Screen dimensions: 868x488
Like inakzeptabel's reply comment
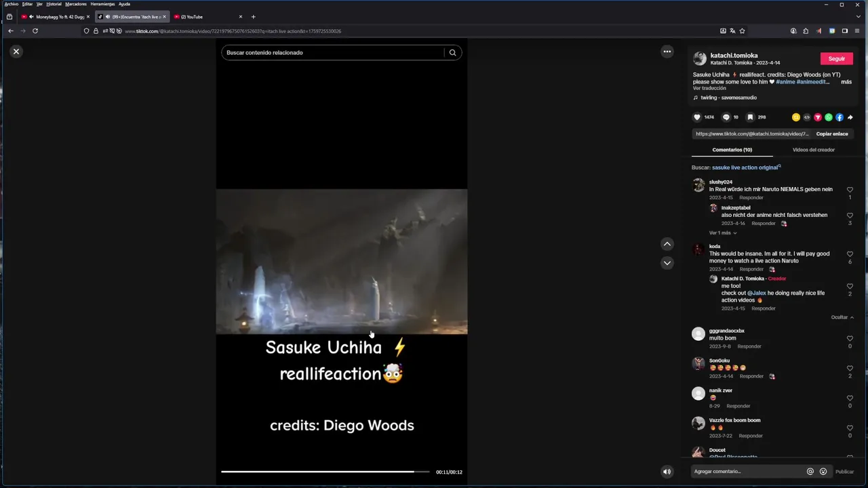click(x=850, y=216)
